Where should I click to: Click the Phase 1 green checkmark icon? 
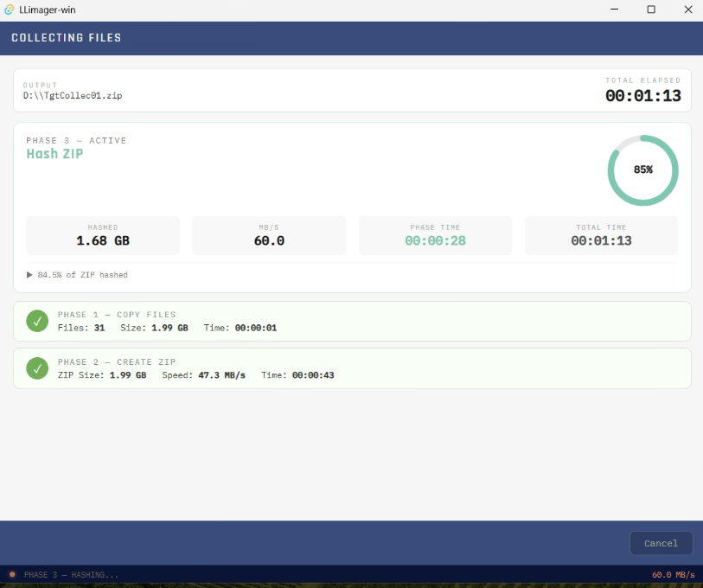pyautogui.click(x=37, y=321)
